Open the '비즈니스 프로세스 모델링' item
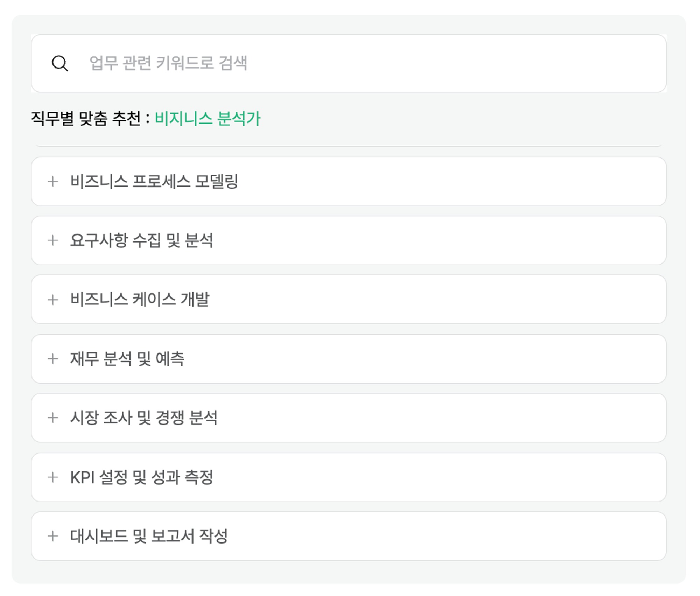Image resolution: width=700 pixels, height=596 pixels. 154,181
